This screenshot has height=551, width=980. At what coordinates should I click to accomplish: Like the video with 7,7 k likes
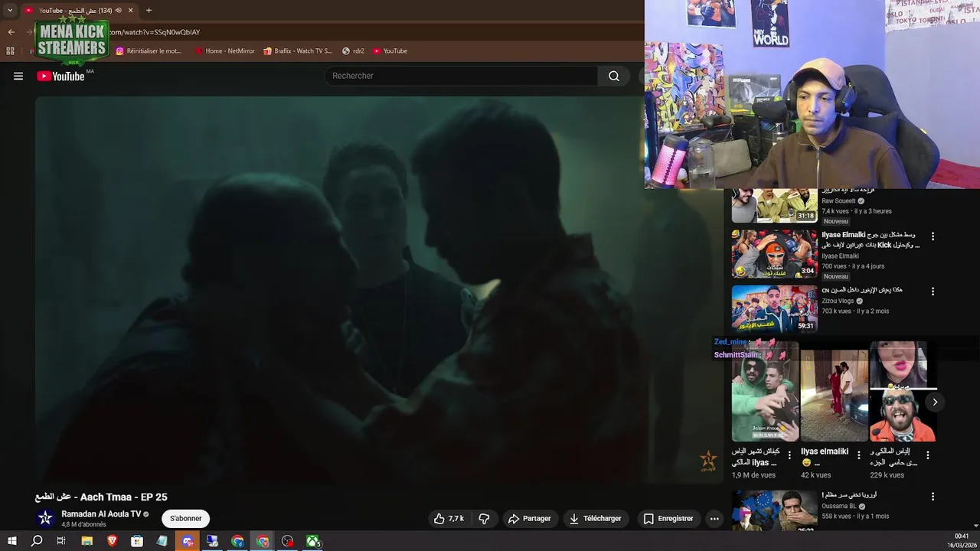pos(449,518)
